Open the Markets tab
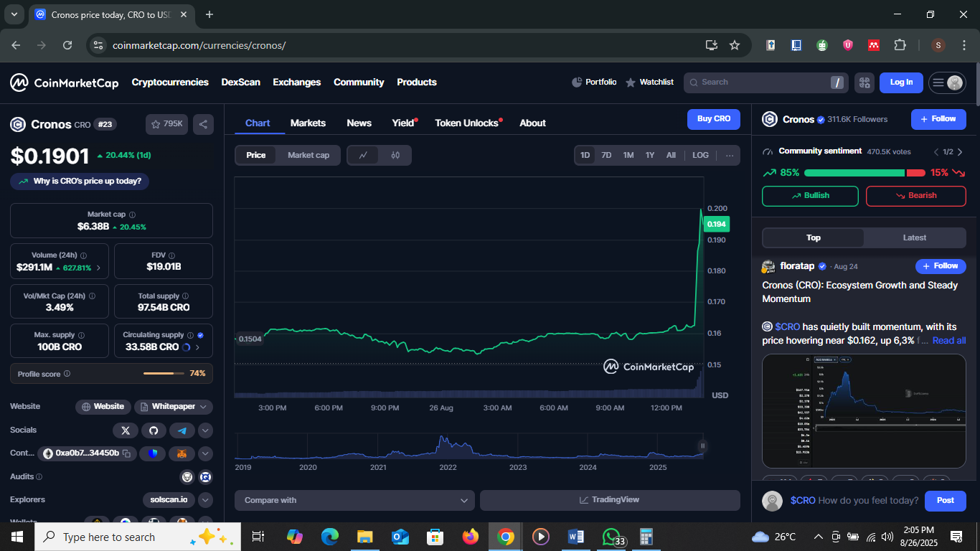This screenshot has height=551, width=980. click(308, 123)
